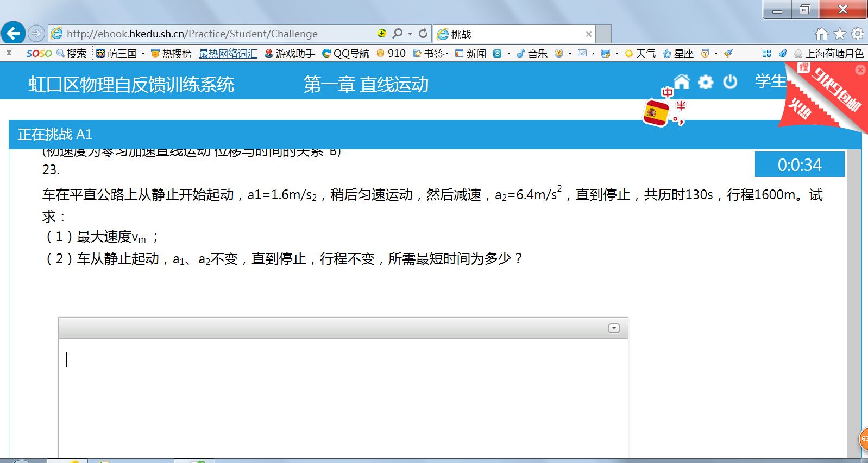Click the blue paperclip toolbar icon
868x463 pixels.
tap(783, 53)
